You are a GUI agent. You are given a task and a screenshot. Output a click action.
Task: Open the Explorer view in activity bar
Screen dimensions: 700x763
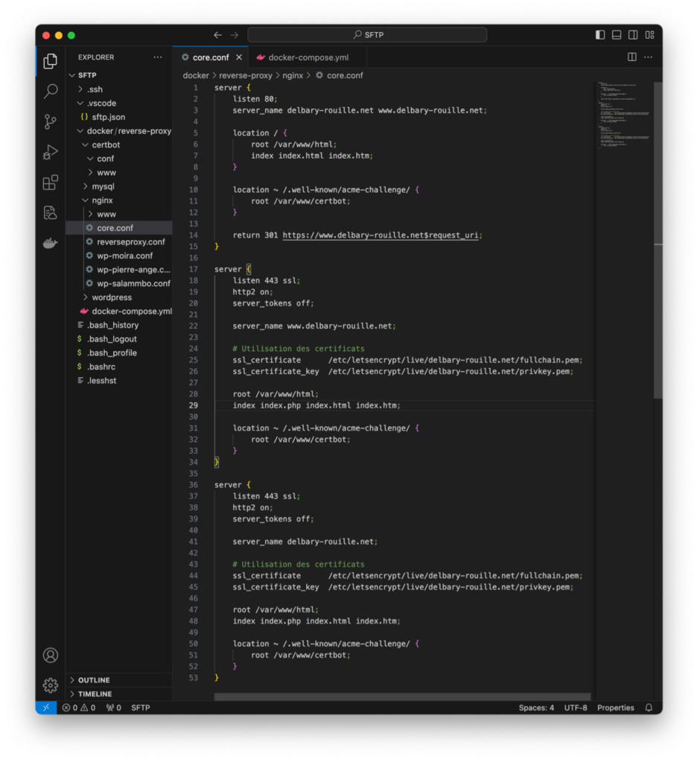click(x=50, y=61)
